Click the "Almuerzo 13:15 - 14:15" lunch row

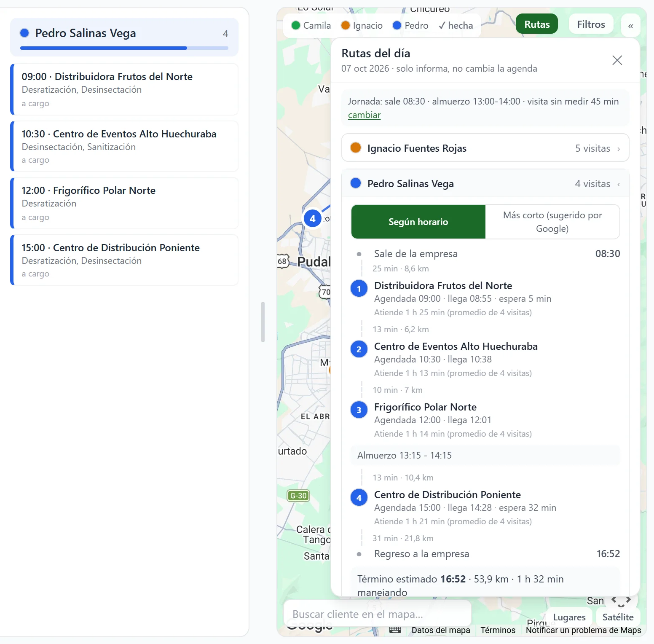click(x=485, y=455)
